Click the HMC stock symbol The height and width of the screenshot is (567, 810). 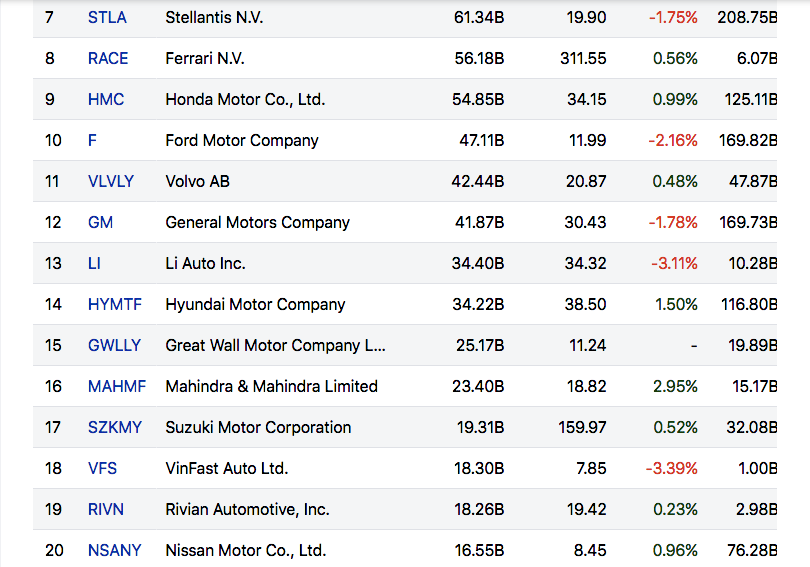tap(106, 100)
